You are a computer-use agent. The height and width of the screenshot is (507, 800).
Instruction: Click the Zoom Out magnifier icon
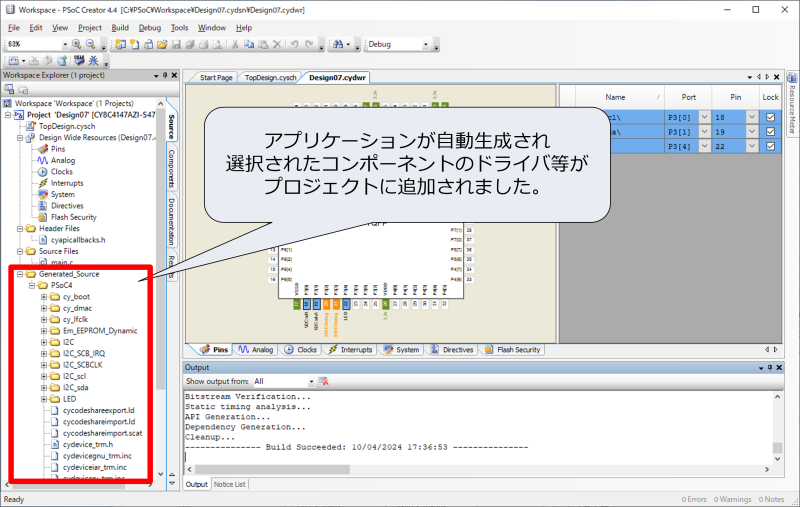pyautogui.click(x=90, y=44)
